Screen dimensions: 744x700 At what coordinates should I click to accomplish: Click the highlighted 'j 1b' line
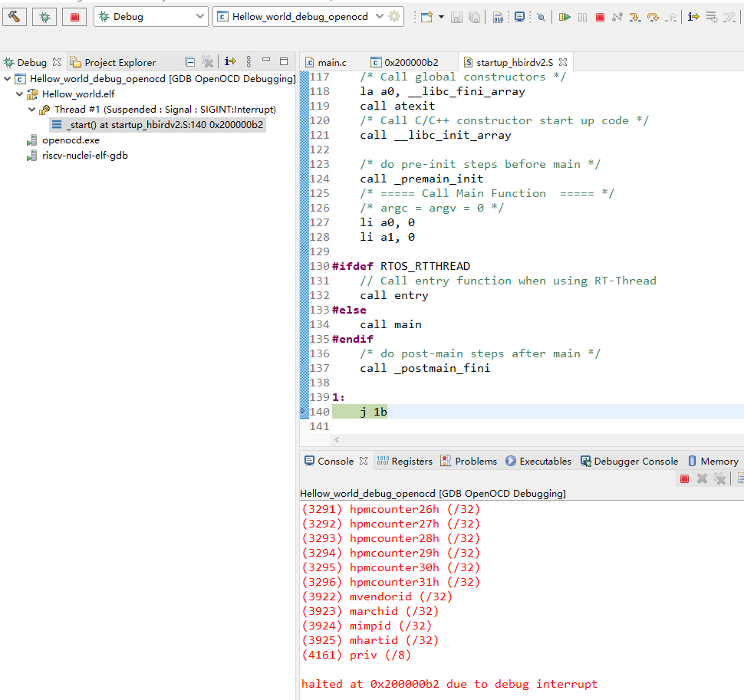pos(374,412)
